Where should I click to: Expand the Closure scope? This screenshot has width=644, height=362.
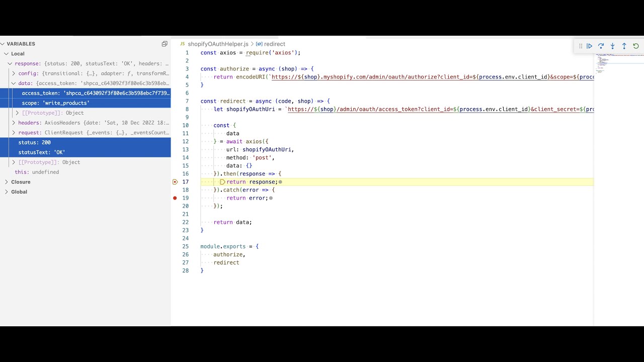tap(7, 182)
